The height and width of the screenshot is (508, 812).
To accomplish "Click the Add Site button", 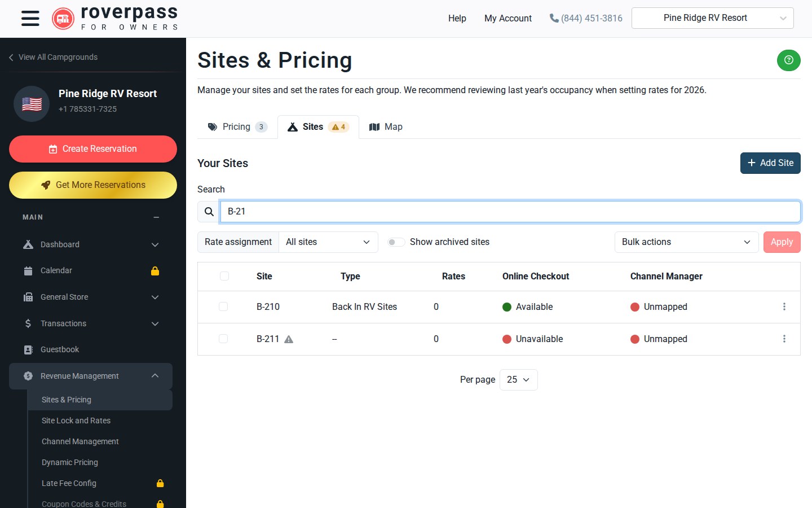I will 770,163.
